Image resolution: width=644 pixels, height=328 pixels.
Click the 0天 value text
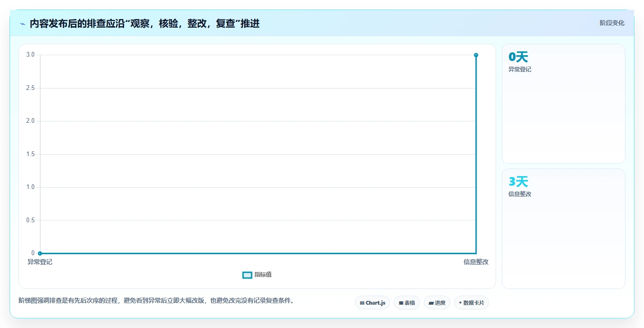(518, 57)
